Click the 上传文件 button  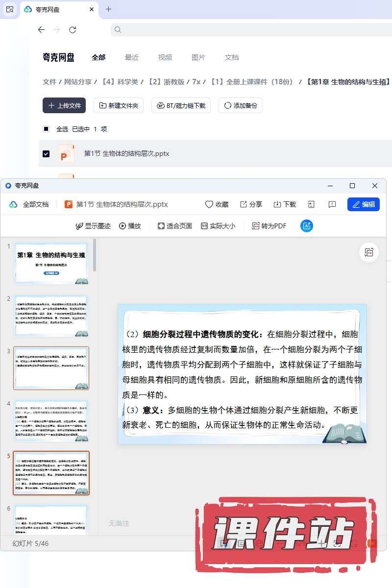[64, 105]
